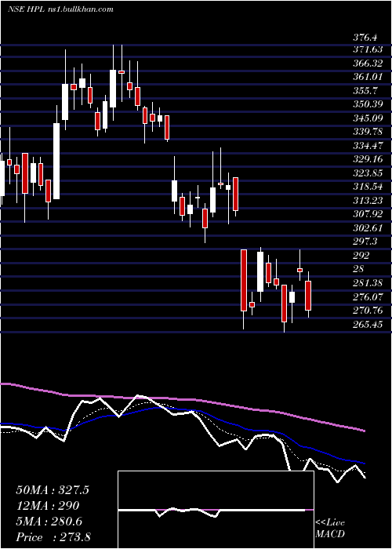392x549 pixels.
Task: Pick the 297.3 axis value
Action: pyautogui.click(x=365, y=242)
